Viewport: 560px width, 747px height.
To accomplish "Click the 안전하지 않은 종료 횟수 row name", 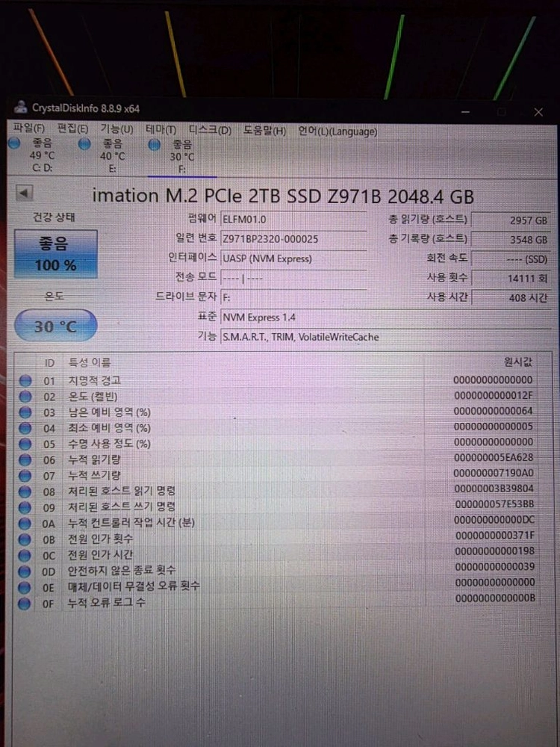I will (122, 570).
